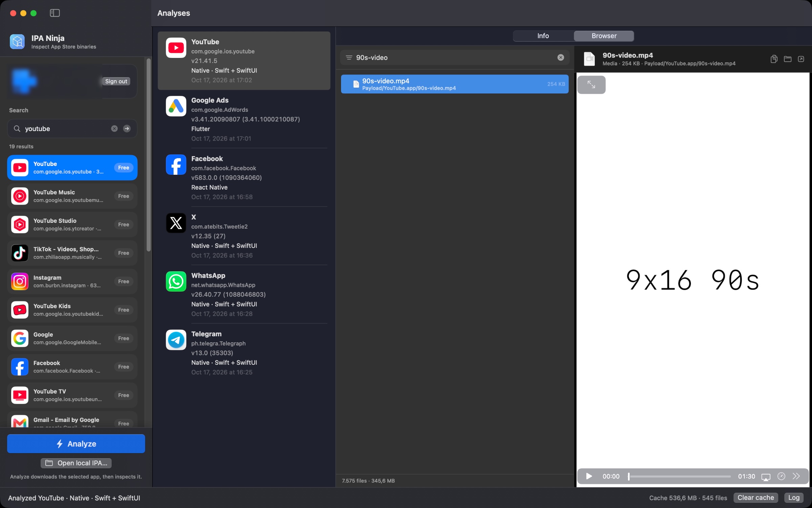Open the YouTube v21.41.5 analysis

244,61
